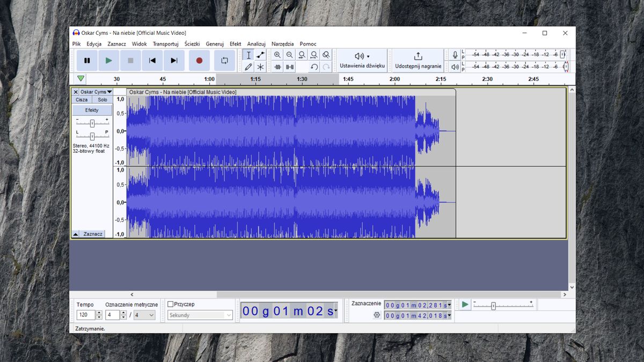Click the microphone recording meter icon

[x=456, y=54]
